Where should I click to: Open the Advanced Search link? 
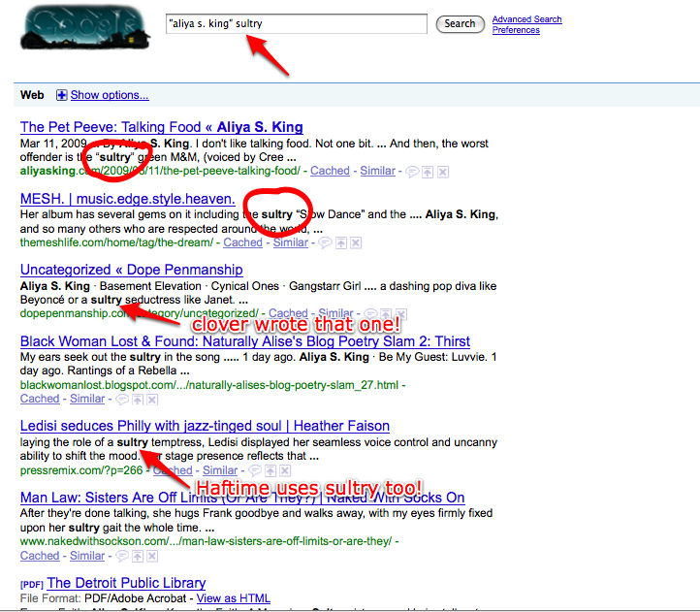tap(526, 19)
